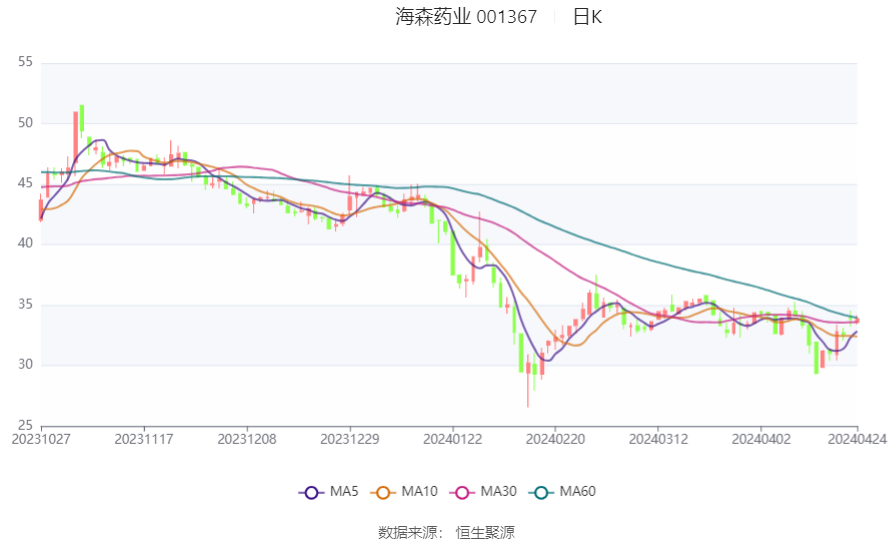Click the pink MA30 legend circle marker
This screenshot has height=542, width=893.
(x=462, y=492)
